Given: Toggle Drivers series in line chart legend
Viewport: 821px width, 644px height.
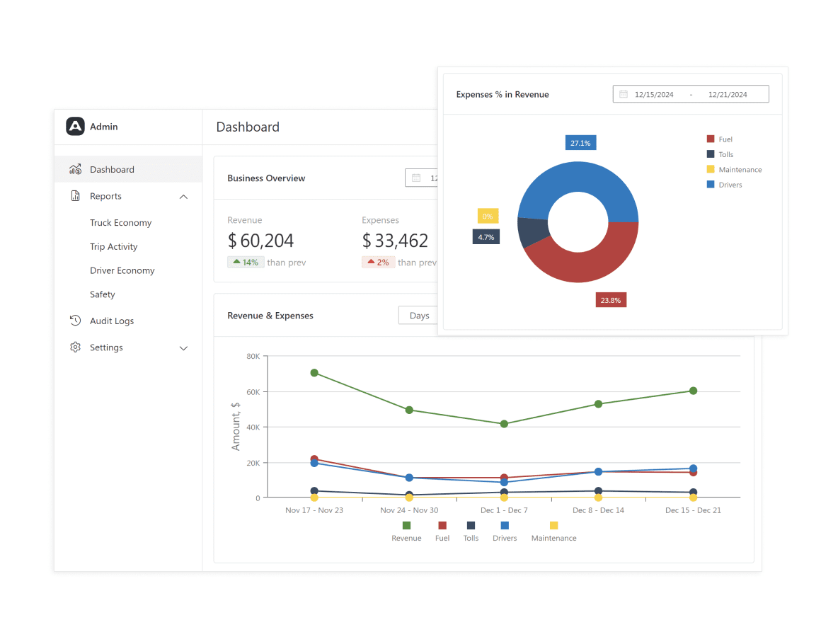Looking at the screenshot, I should [504, 531].
